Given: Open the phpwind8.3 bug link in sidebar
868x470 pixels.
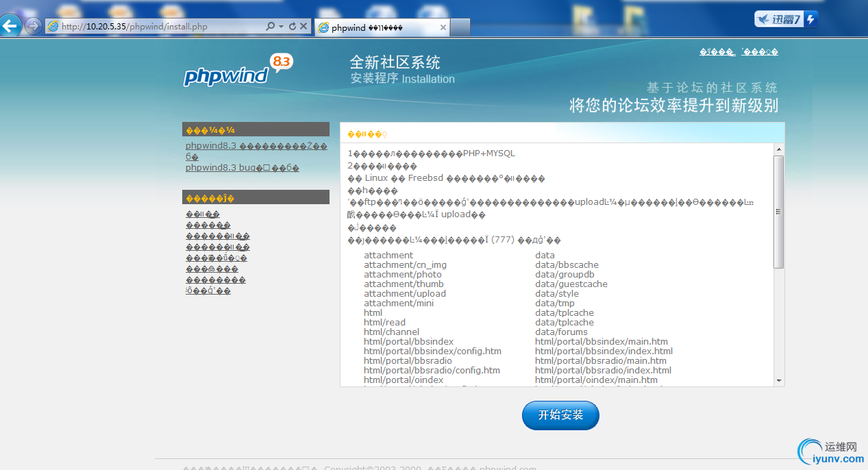Looking at the screenshot, I should click(x=242, y=168).
